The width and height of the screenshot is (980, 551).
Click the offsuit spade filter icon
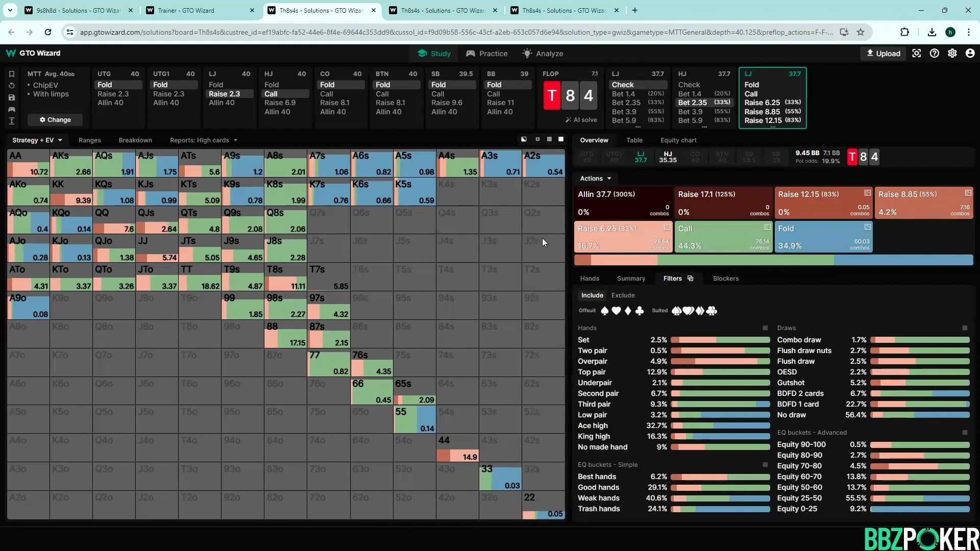[605, 311]
